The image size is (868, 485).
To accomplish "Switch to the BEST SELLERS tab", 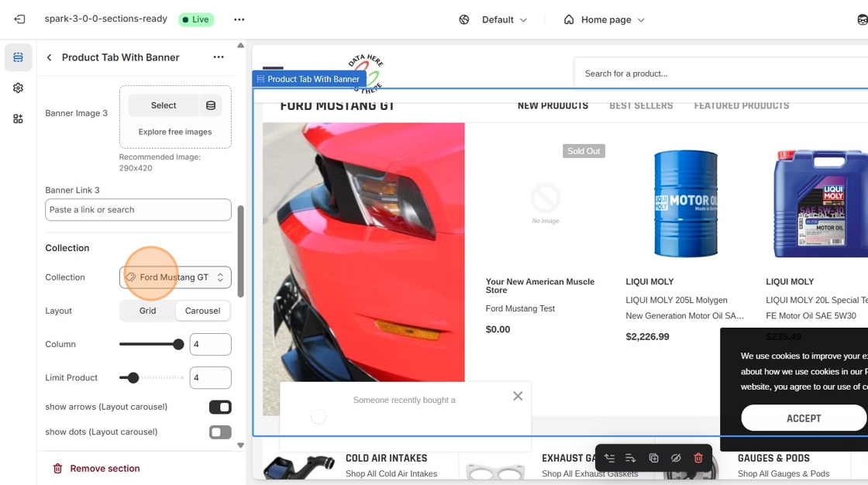I will tap(641, 105).
